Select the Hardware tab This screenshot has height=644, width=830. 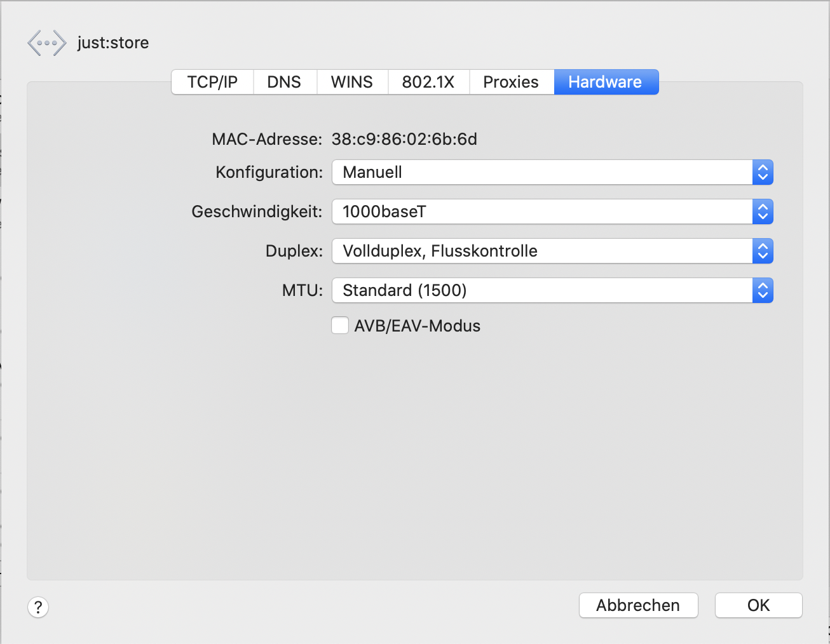click(606, 82)
